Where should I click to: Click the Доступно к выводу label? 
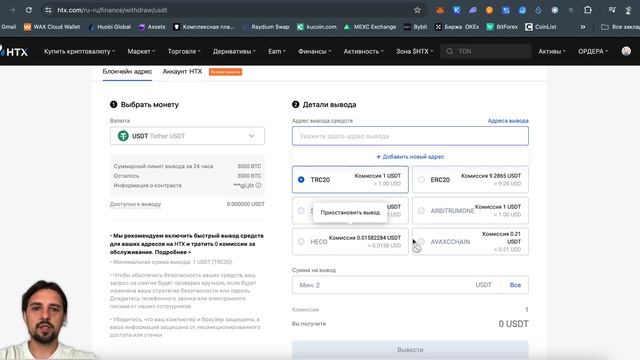(136, 204)
